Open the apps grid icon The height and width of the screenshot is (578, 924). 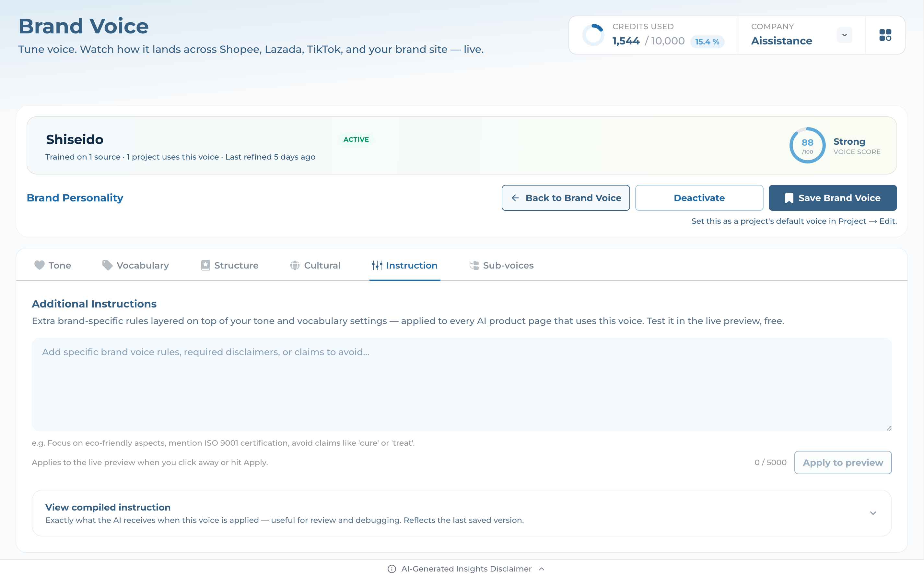click(885, 35)
